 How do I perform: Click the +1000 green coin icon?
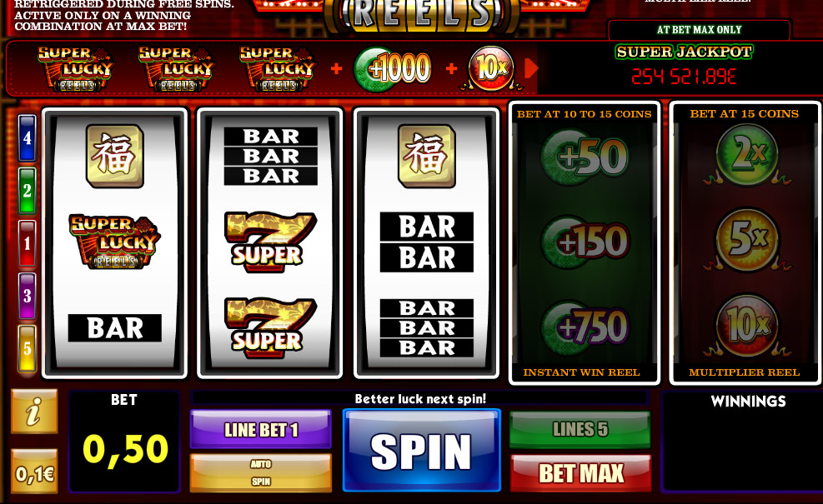coord(393,68)
